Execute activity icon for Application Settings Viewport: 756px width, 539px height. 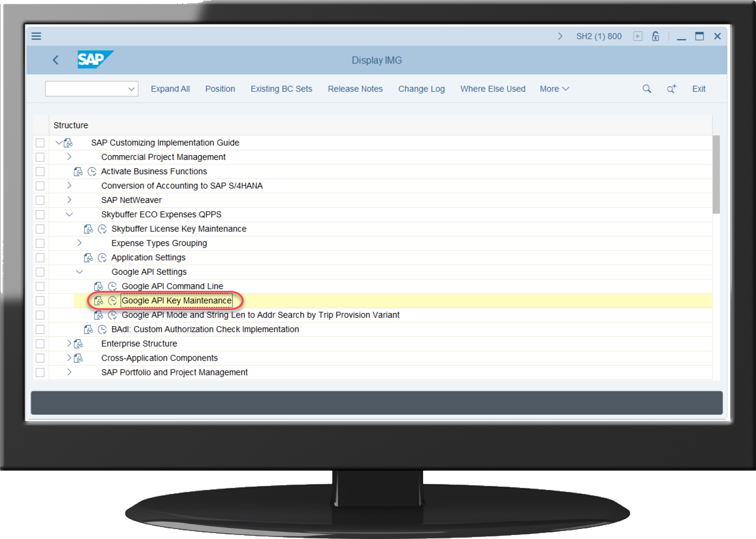[102, 258]
